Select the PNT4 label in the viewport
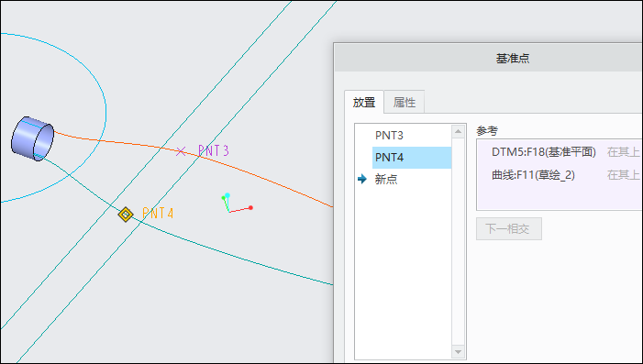Image resolution: width=643 pixels, height=364 pixels. coord(158,213)
